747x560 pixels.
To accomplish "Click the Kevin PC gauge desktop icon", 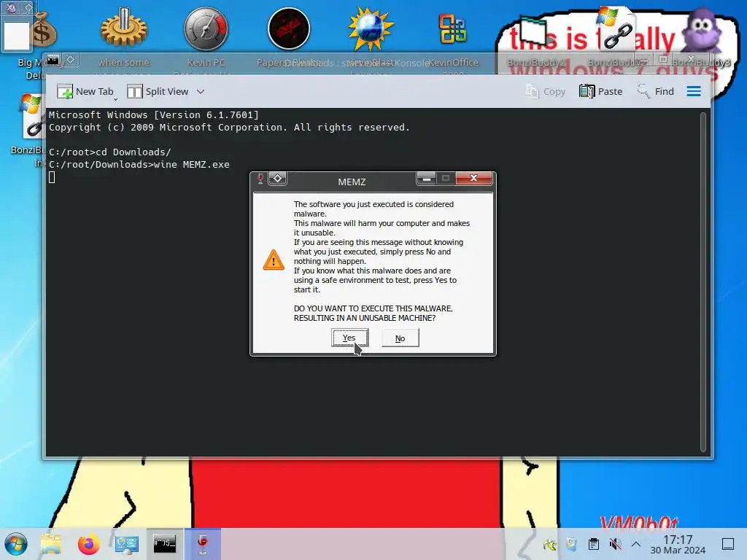I will (206, 29).
